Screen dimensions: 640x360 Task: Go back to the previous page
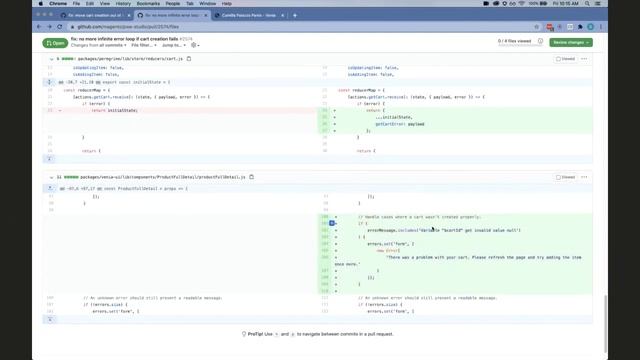point(39,27)
